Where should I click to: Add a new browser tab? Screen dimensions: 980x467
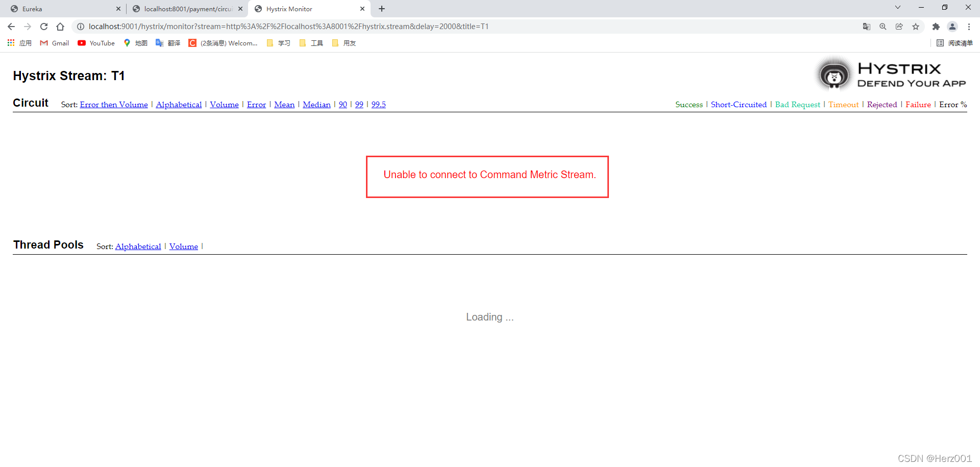coord(382,9)
